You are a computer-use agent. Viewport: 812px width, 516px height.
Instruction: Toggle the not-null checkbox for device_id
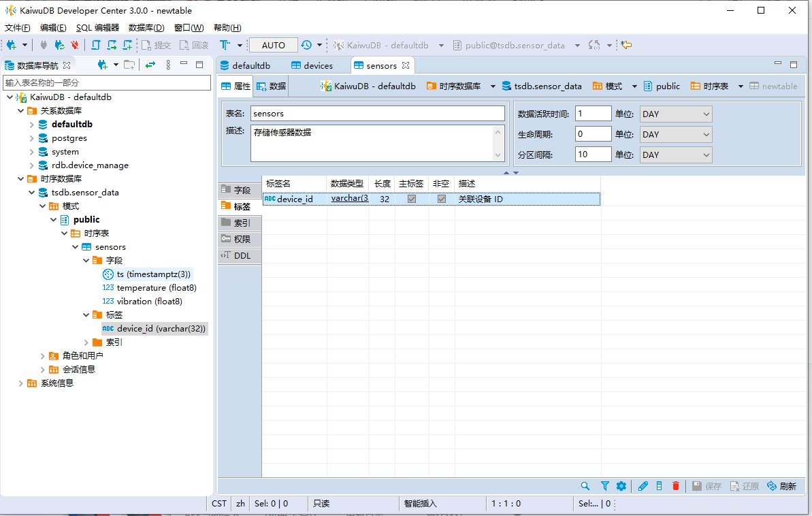click(x=442, y=199)
